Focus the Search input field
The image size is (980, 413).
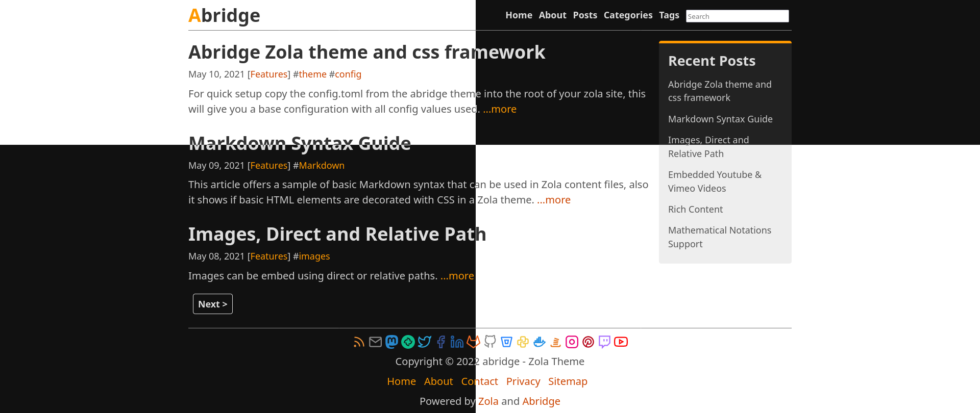coord(737,16)
